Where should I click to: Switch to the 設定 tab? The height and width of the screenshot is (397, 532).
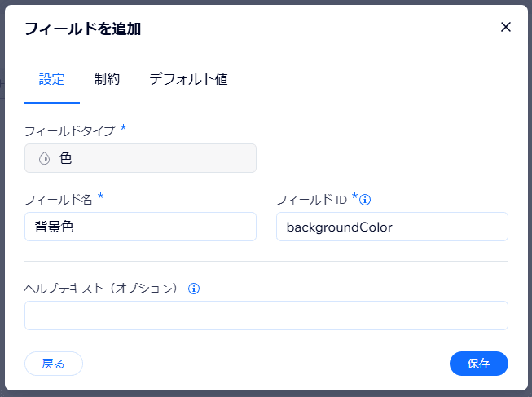(52, 79)
